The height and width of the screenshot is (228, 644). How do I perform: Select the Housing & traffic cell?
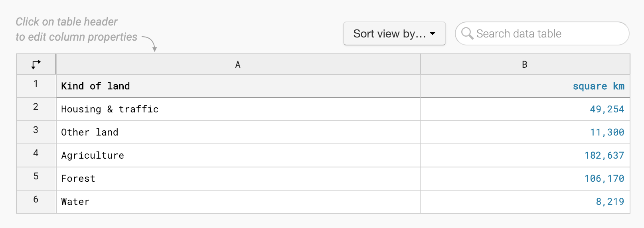238,109
